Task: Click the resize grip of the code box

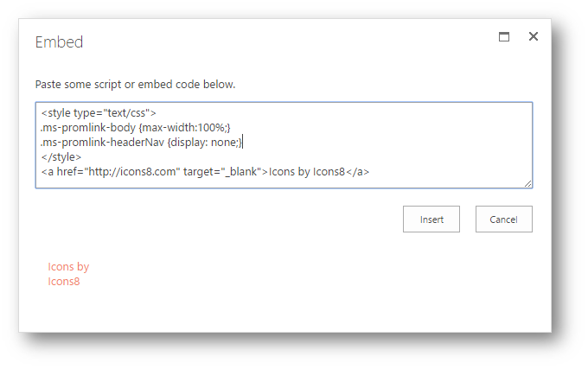Action: point(527,183)
